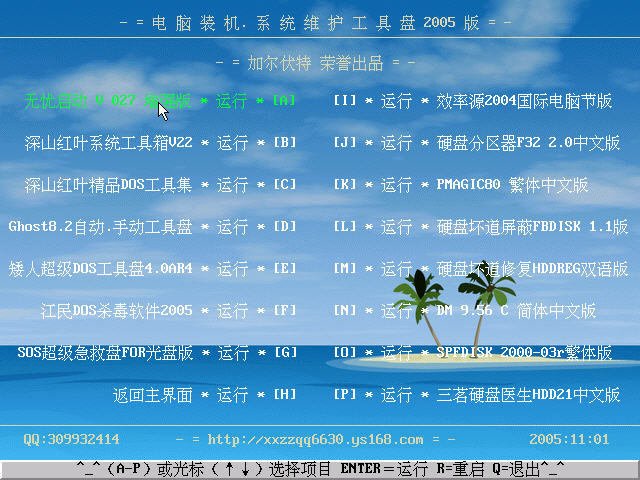
Task: Select SOS超级急救盘FOR光盘版 entry [G]
Action: [157, 353]
